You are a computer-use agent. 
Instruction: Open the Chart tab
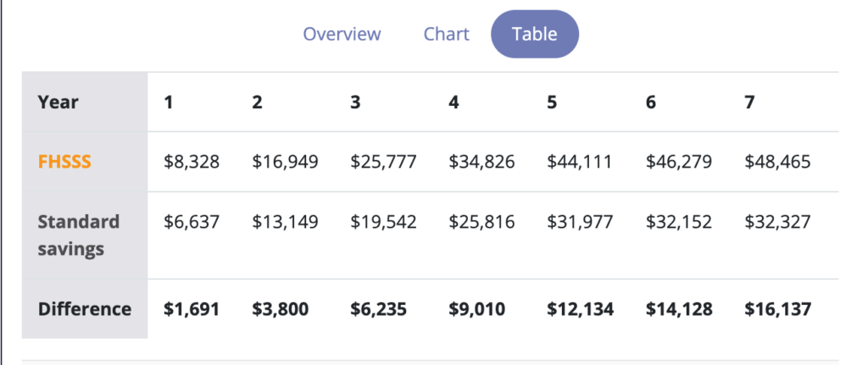pyautogui.click(x=446, y=34)
